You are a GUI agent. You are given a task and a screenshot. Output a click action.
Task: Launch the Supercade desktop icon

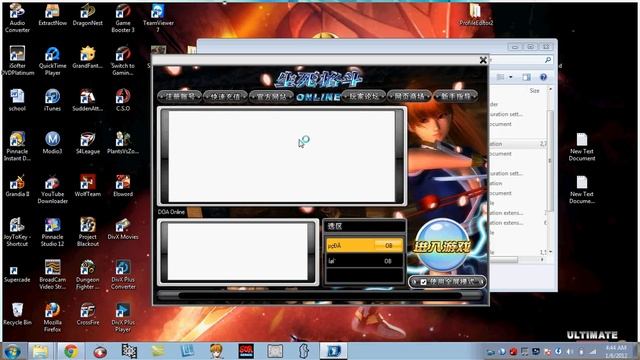17,274
